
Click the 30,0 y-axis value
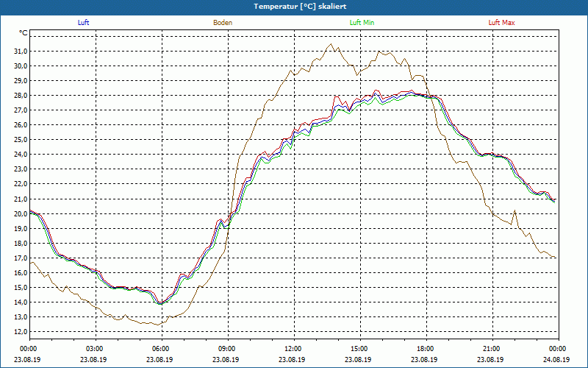click(21, 66)
